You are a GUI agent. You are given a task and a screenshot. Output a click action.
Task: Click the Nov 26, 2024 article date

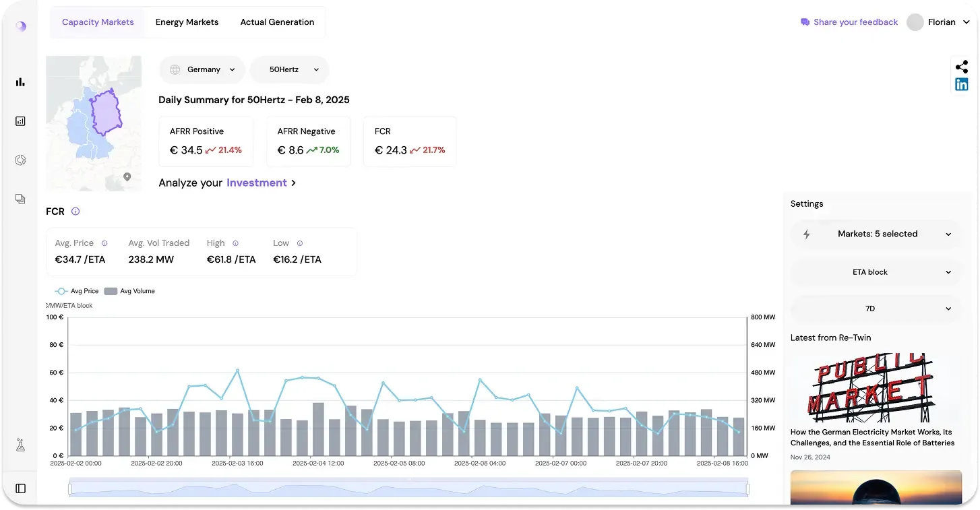pyautogui.click(x=810, y=457)
